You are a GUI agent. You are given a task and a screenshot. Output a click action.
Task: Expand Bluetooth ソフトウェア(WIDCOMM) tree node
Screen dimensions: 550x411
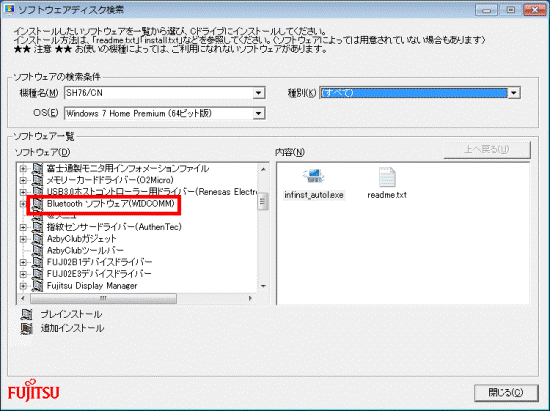point(23,204)
